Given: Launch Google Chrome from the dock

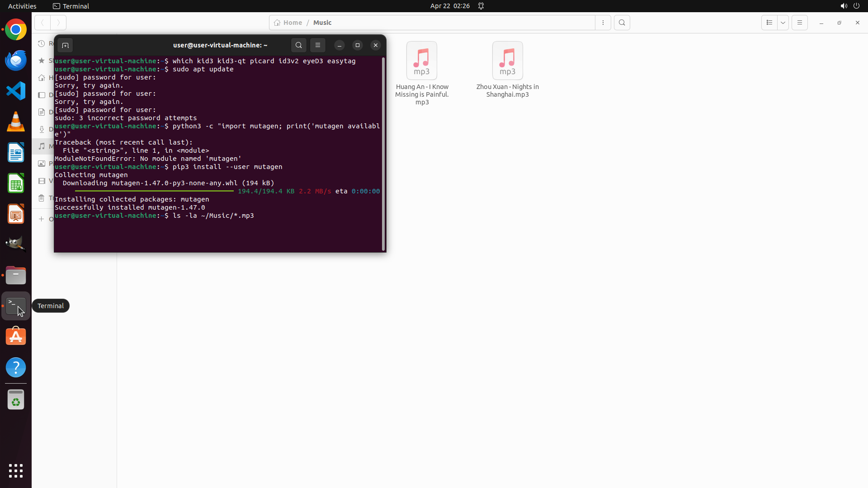Looking at the screenshot, I should 16,30.
